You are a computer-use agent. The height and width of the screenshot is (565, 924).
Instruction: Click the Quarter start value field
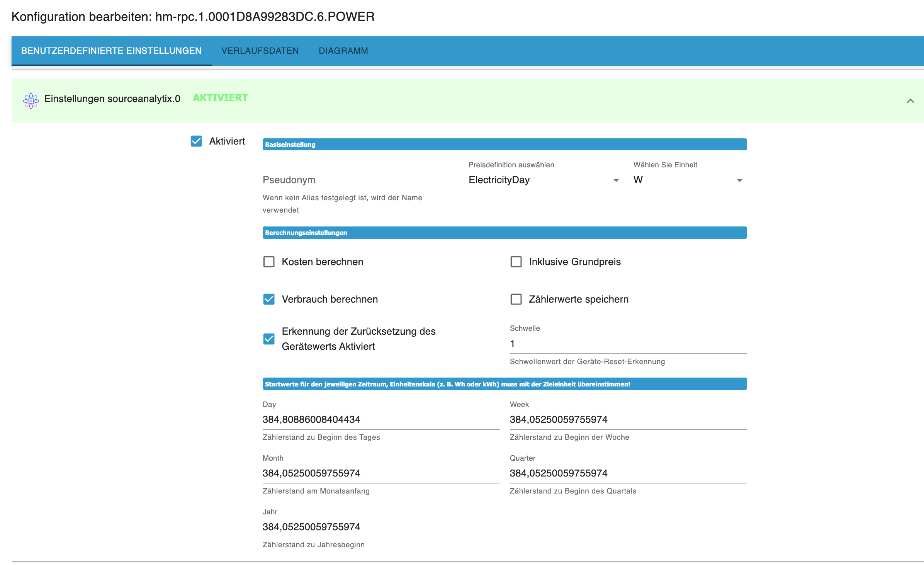tap(628, 473)
